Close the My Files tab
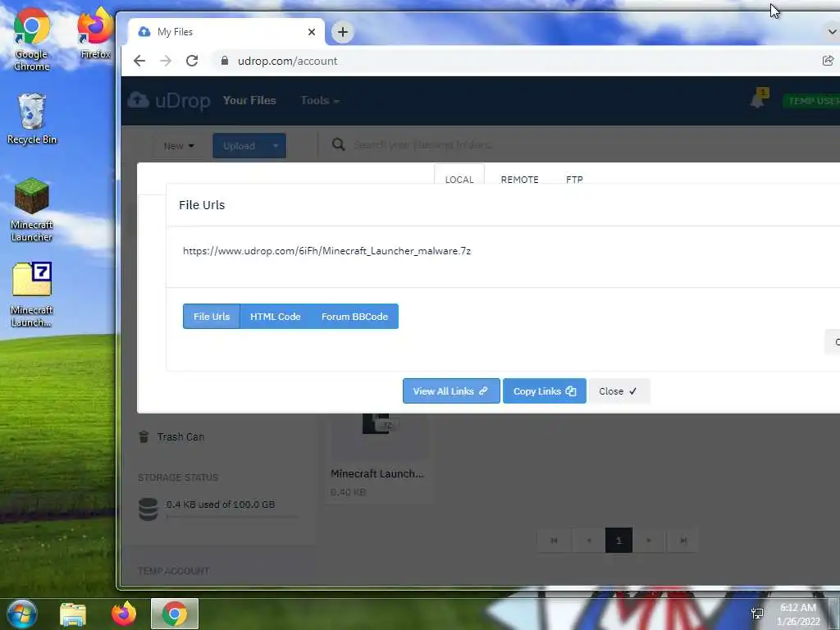The height and width of the screenshot is (630, 840). tap(311, 32)
